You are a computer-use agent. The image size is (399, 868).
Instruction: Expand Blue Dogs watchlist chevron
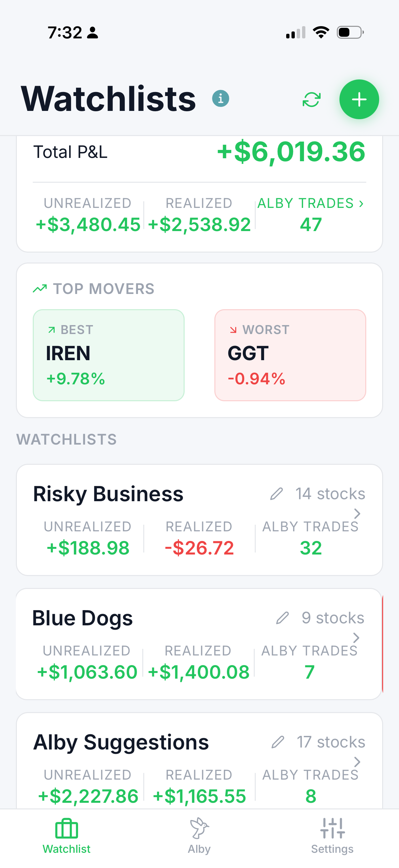click(356, 638)
